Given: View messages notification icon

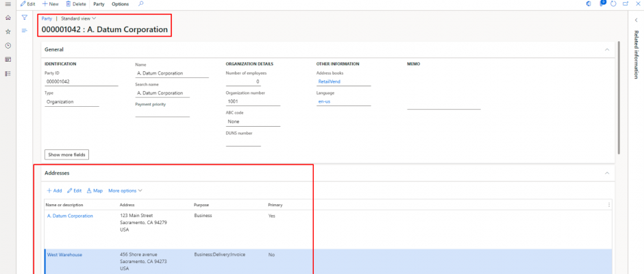Looking at the screenshot, I should (x=602, y=3).
